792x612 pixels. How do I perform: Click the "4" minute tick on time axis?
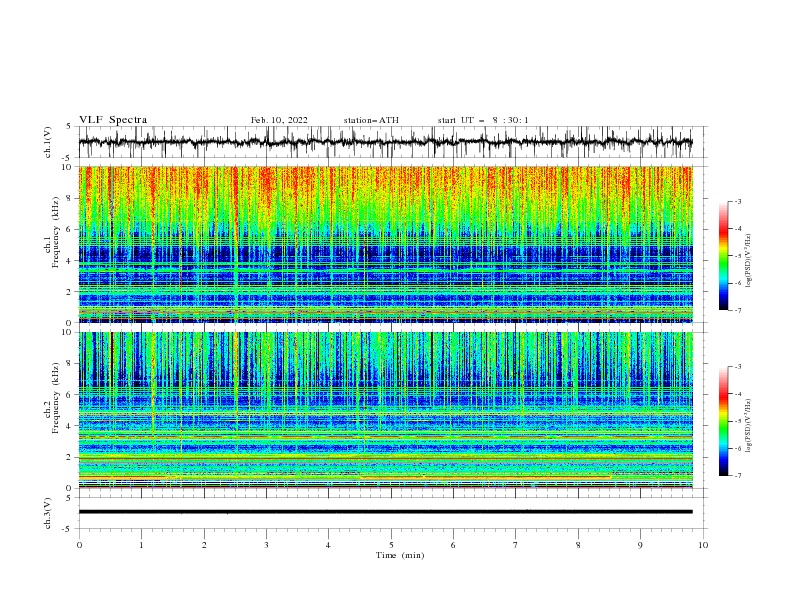pyautogui.click(x=328, y=545)
